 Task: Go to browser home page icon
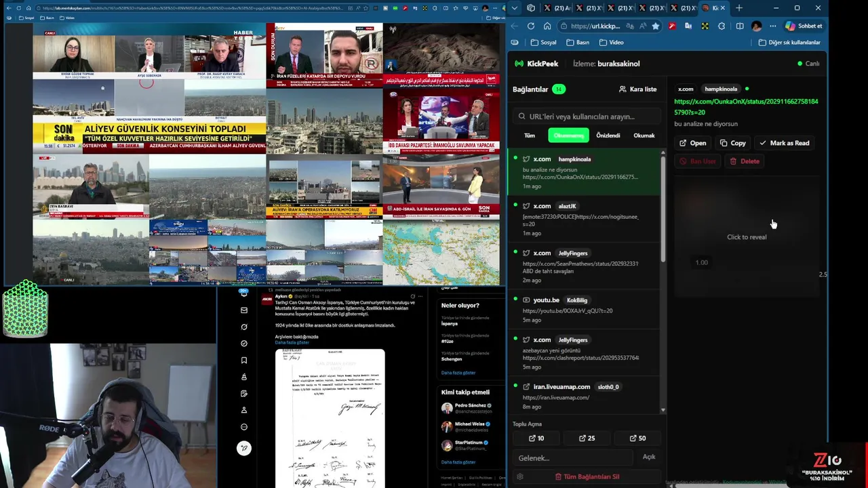click(x=547, y=26)
